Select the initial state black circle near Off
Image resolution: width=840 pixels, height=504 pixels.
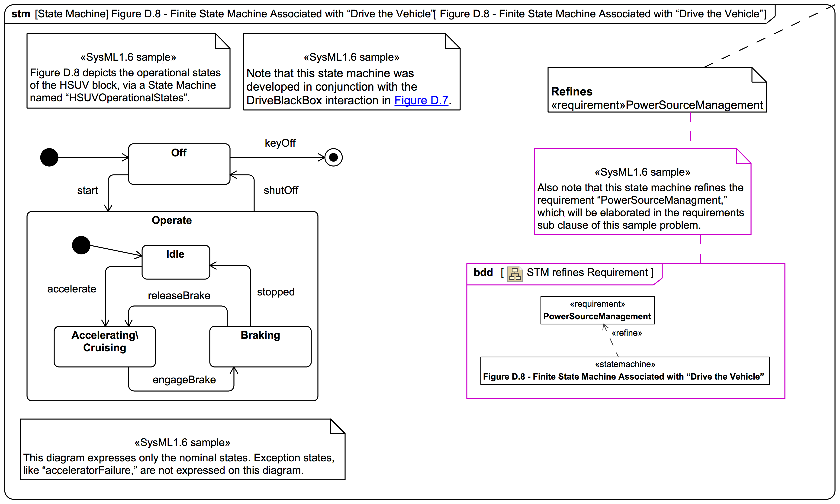coord(49,157)
